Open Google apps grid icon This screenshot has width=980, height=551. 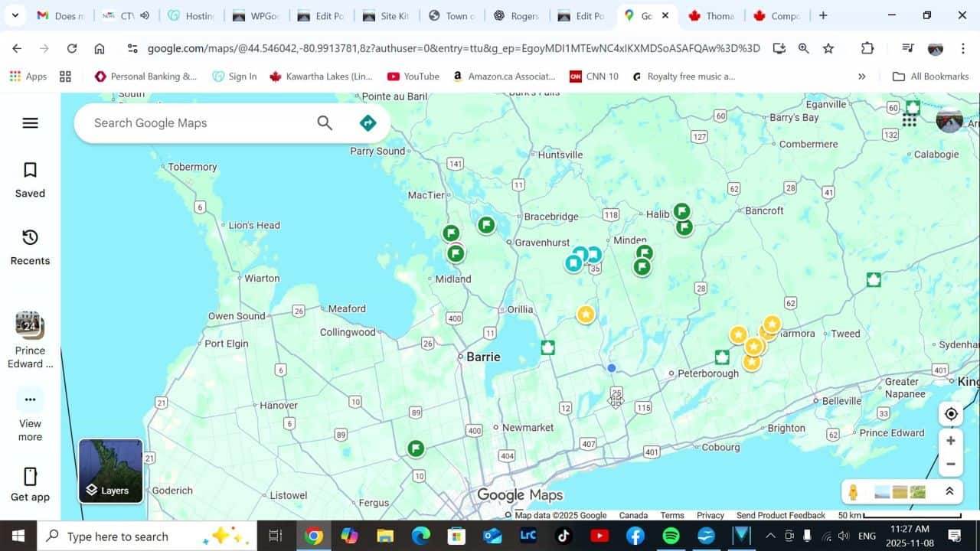910,120
